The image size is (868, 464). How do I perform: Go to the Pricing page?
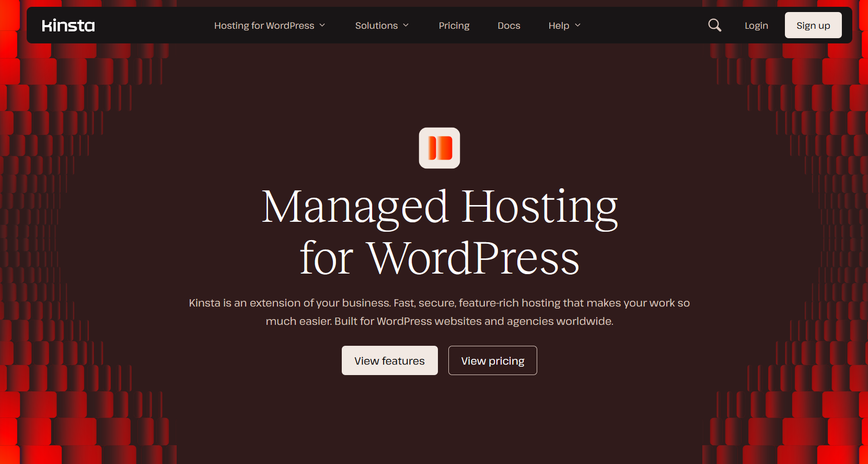coord(454,26)
